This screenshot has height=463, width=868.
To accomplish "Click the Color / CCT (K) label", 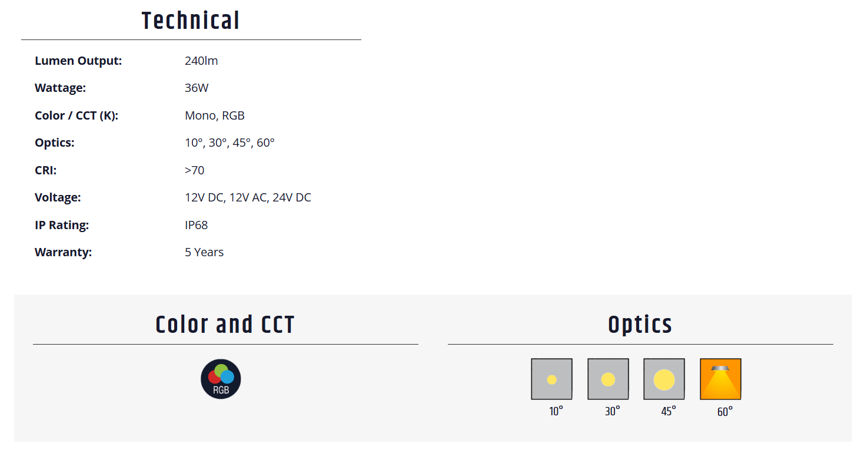I will [77, 115].
